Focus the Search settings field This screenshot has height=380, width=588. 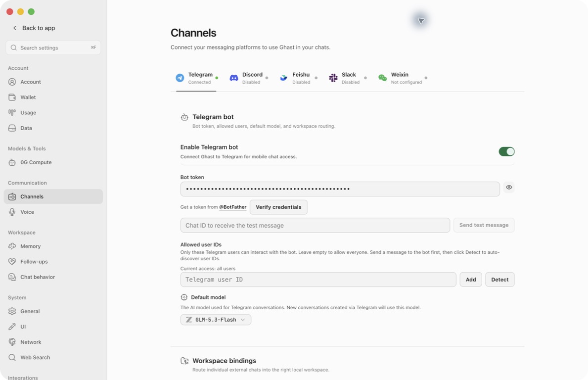(53, 47)
